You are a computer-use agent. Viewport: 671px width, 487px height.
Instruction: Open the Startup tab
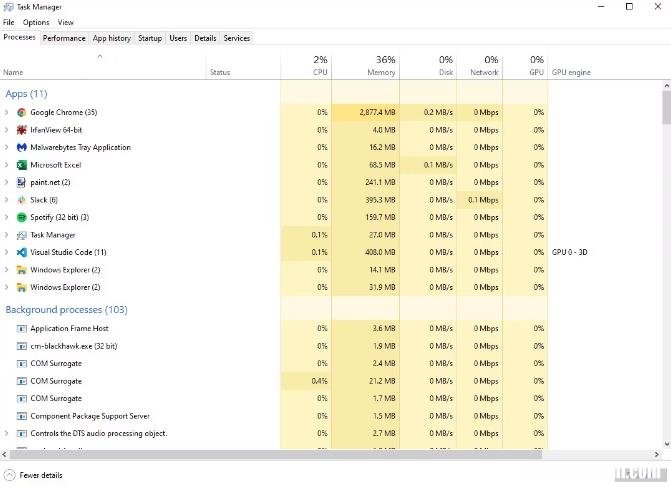click(150, 38)
